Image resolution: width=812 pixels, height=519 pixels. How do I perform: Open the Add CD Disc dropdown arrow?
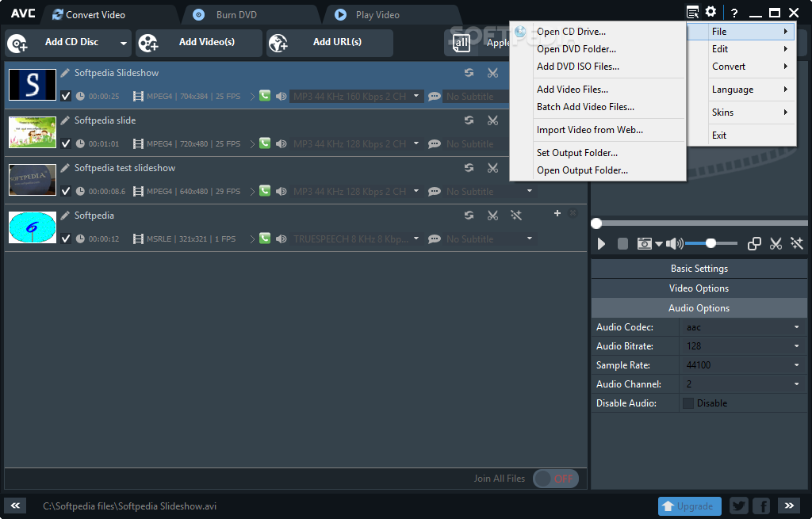coord(123,43)
